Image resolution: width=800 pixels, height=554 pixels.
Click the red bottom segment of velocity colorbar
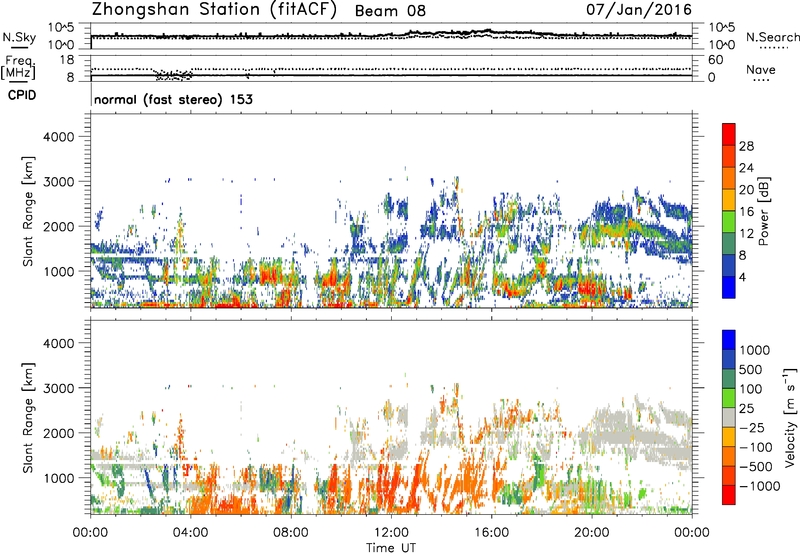pyautogui.click(x=729, y=495)
